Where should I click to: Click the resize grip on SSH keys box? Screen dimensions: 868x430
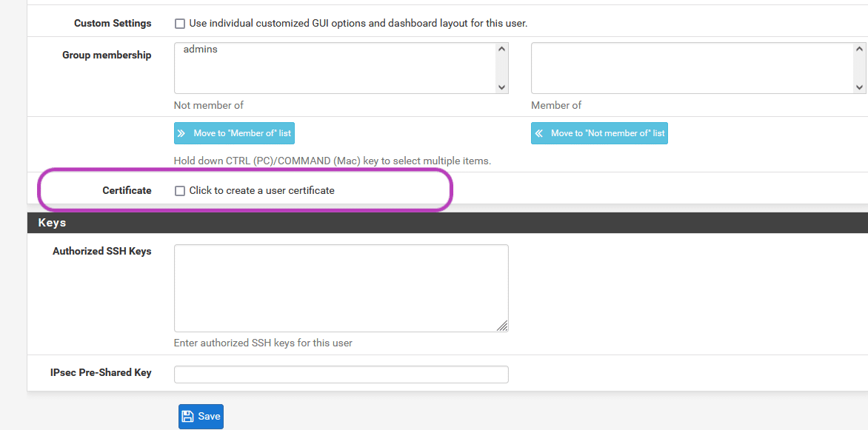(504, 326)
